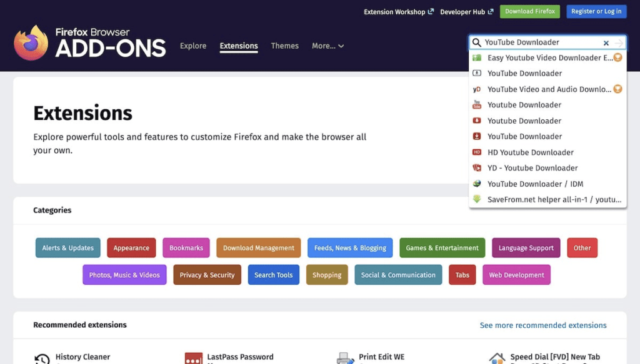The height and width of the screenshot is (364, 640).
Task: View the Search Tools category
Action: point(274,275)
